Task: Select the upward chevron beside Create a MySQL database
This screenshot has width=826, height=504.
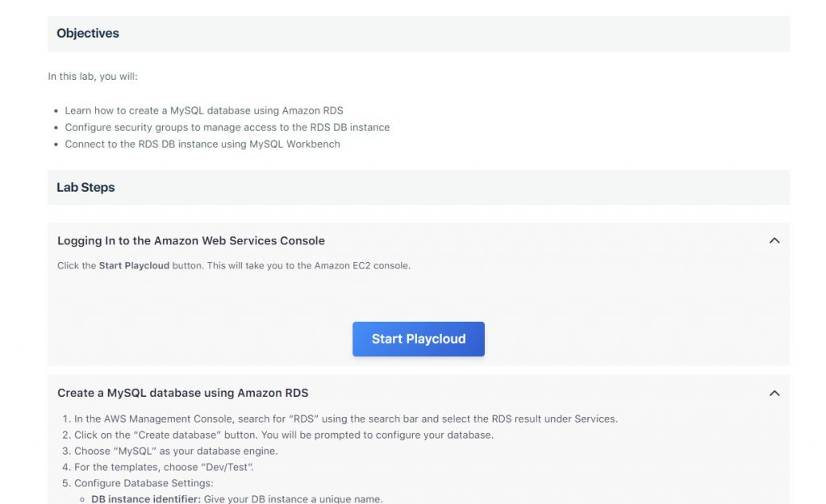Action: click(x=774, y=393)
